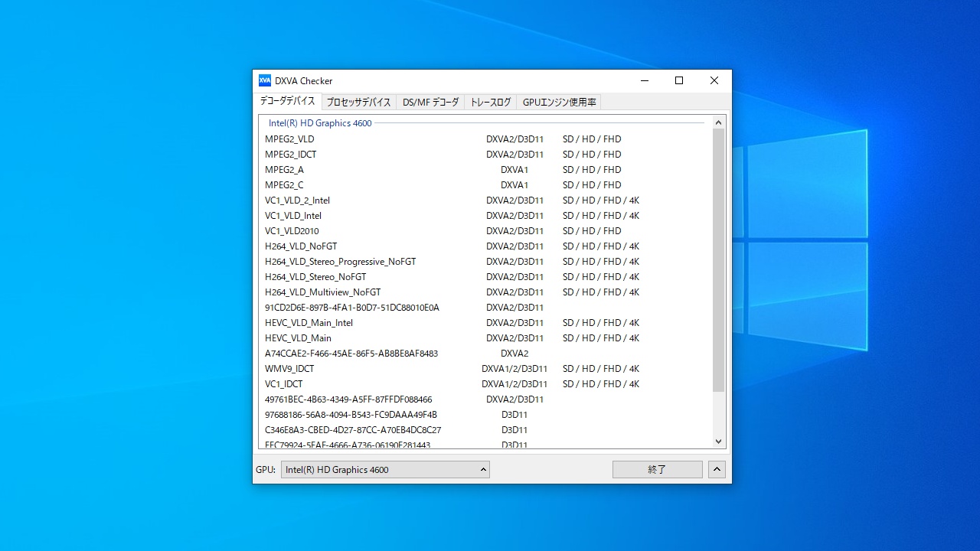Open the DS/MF デコーダ tab
This screenshot has width=980, height=551.
tap(430, 102)
